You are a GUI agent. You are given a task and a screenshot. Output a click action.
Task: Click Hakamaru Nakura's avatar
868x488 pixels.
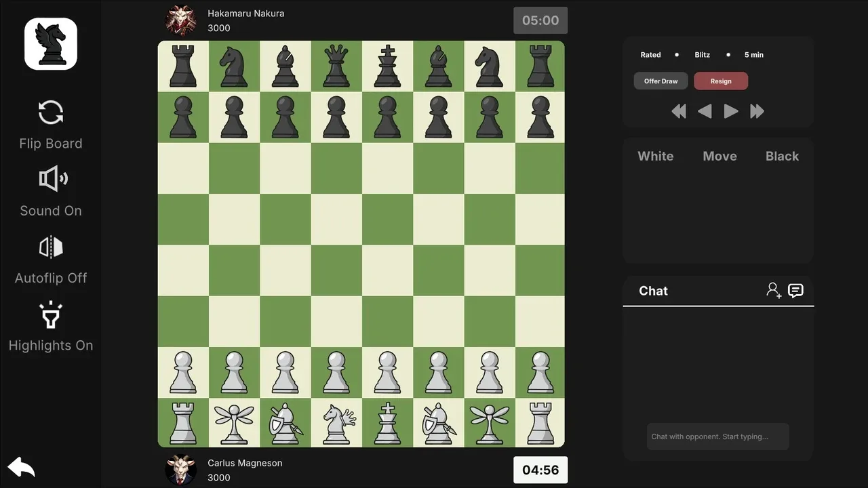pos(181,20)
